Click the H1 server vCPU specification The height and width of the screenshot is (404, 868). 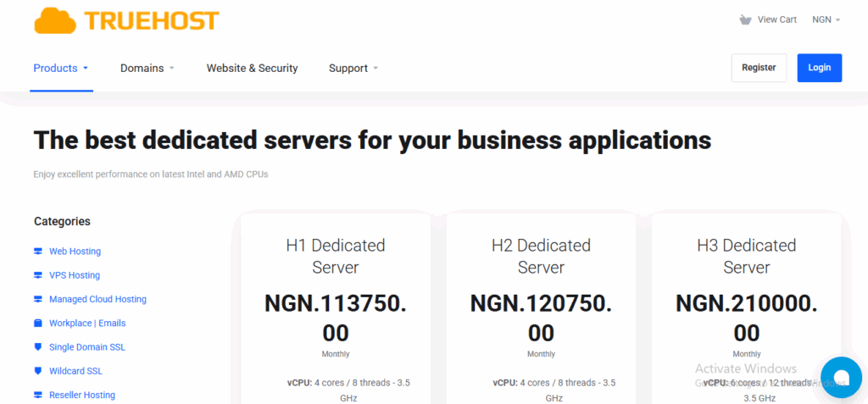point(348,390)
